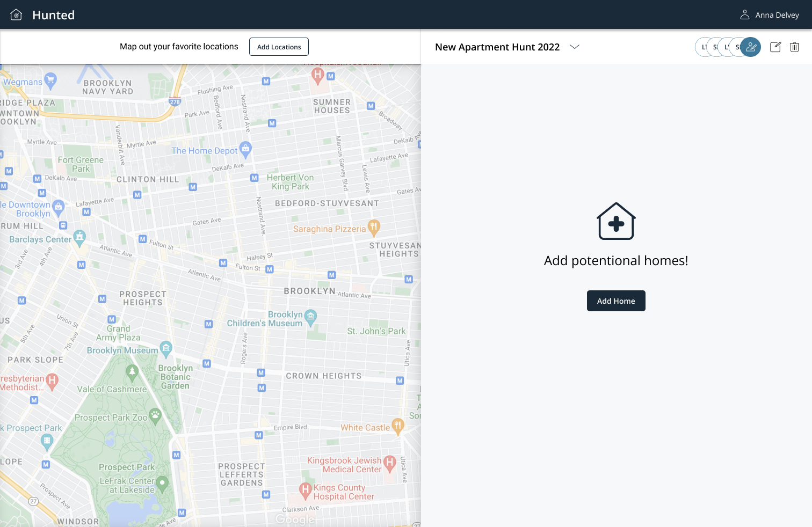Click the hospital pin above Sumner Houses

(318, 75)
